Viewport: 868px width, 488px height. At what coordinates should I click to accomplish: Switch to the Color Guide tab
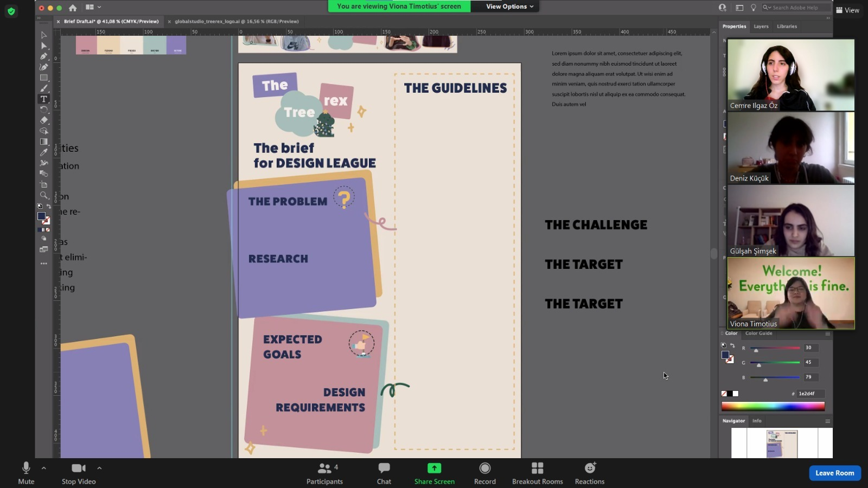click(x=758, y=333)
